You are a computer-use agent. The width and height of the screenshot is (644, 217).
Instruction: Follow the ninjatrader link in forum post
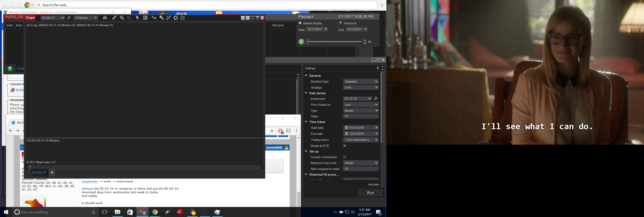[x=90, y=182]
